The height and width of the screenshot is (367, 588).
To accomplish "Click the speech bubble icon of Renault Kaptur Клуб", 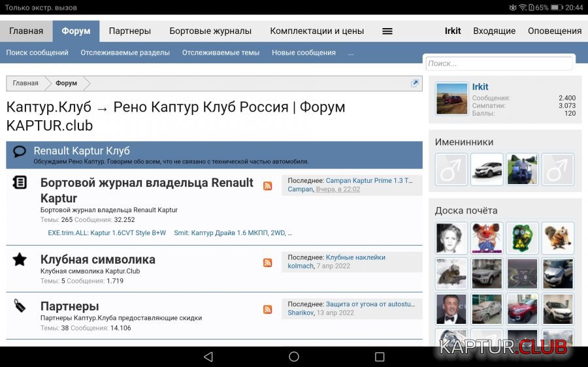I will pos(20,152).
